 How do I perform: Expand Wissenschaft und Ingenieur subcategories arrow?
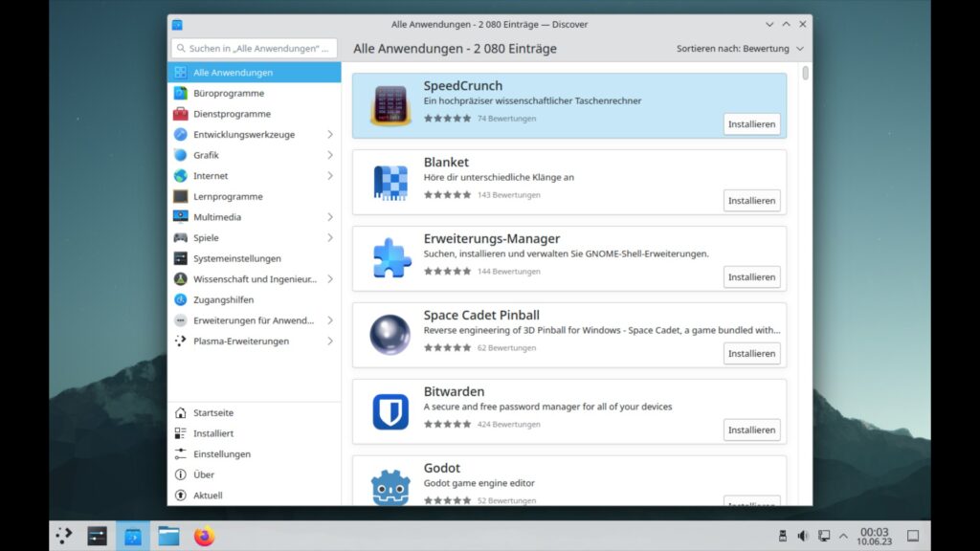pyautogui.click(x=330, y=278)
